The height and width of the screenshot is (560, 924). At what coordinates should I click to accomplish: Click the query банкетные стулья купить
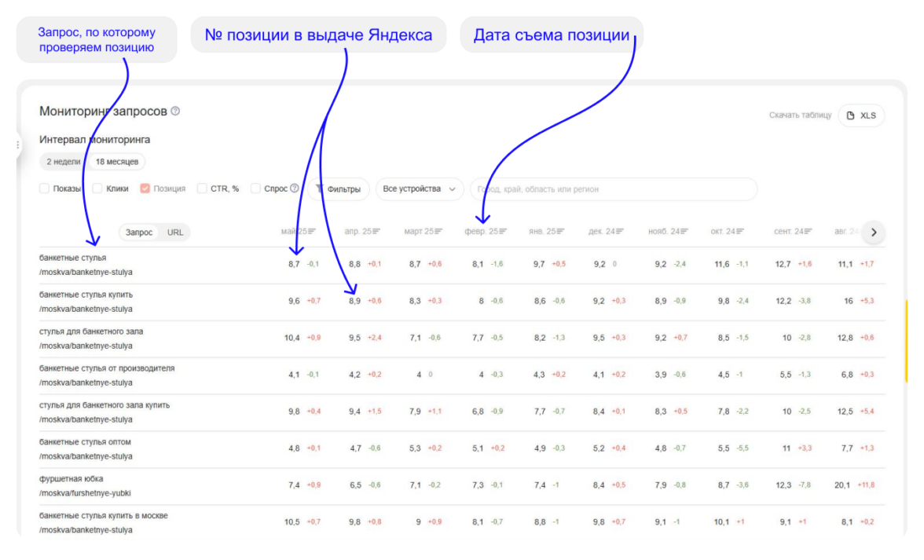pos(86,295)
